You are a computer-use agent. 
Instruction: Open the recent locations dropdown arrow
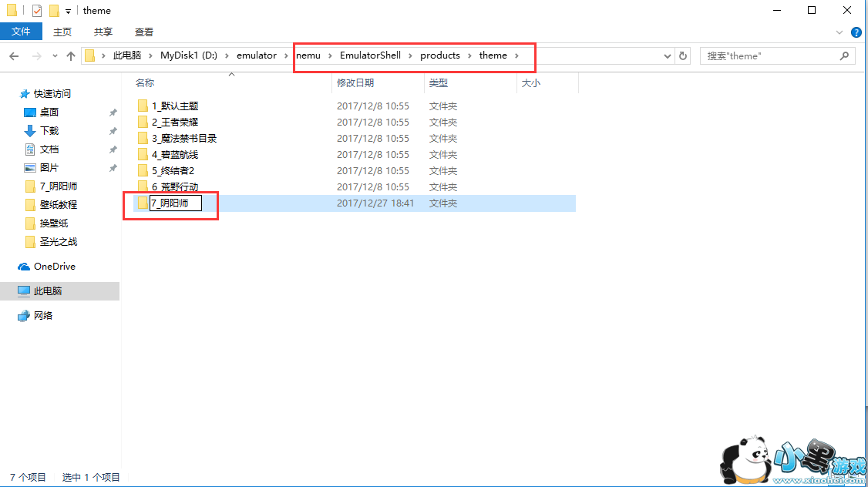[55, 56]
